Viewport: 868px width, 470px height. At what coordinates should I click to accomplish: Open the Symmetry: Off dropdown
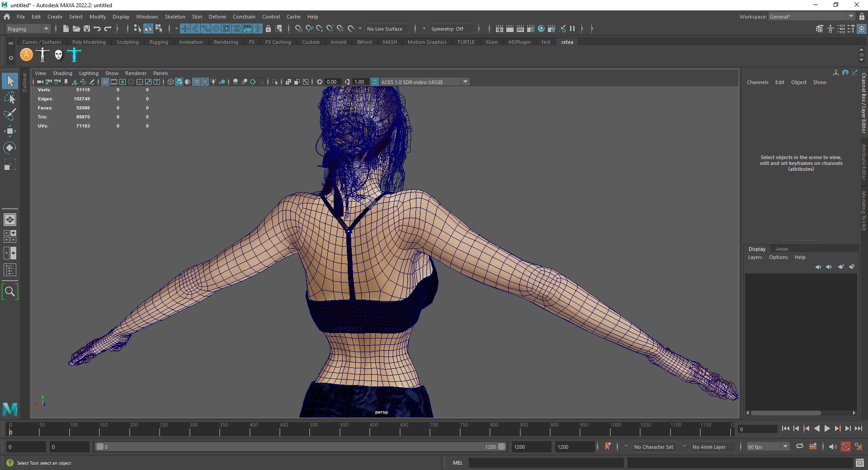coord(451,28)
